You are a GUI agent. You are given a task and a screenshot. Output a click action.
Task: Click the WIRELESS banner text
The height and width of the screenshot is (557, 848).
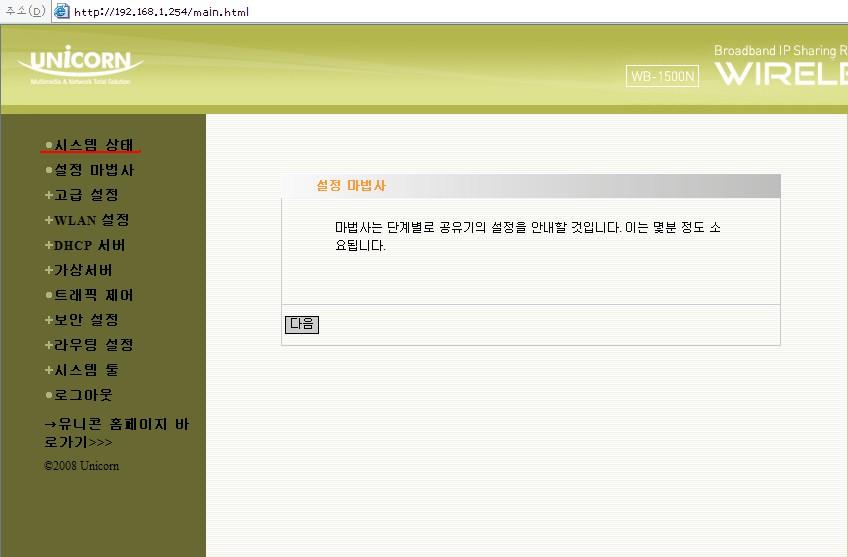click(780, 74)
